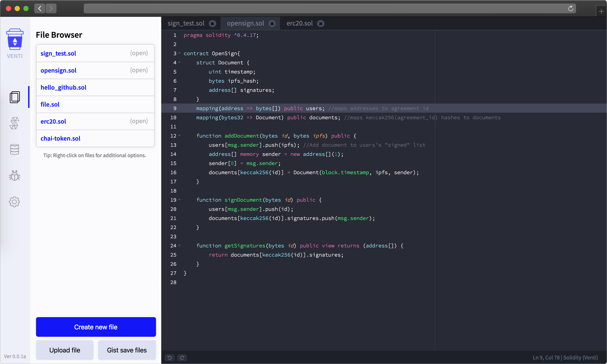Close the erc20.sol tab
Screen dimensions: 607x364
click(x=321, y=24)
